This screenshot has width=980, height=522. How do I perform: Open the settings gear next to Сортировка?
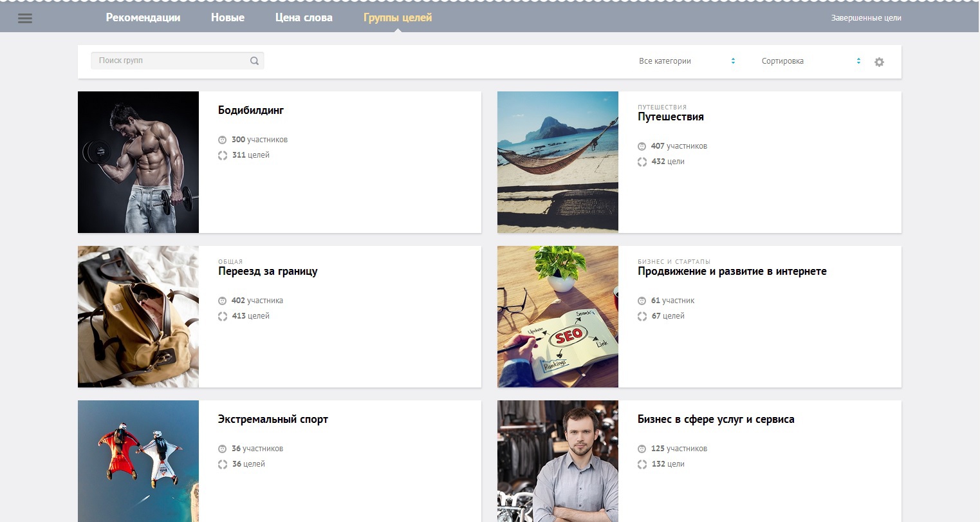879,61
